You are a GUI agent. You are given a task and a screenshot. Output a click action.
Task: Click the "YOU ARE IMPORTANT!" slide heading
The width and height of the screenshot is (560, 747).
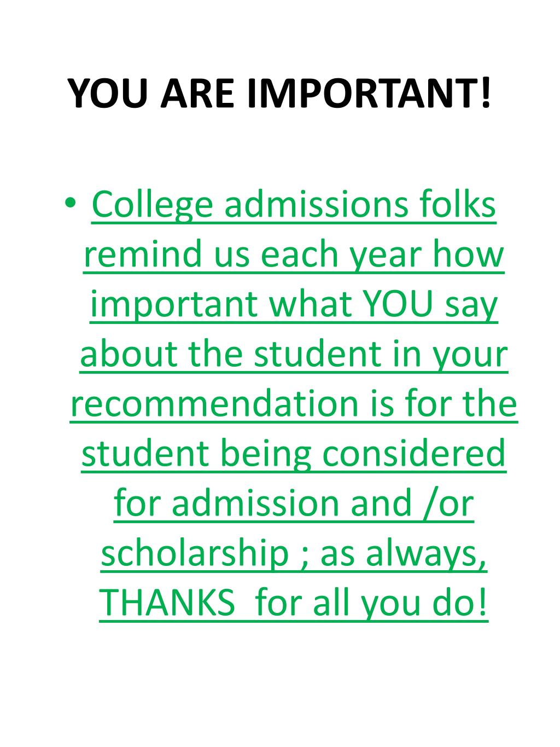click(x=279, y=94)
